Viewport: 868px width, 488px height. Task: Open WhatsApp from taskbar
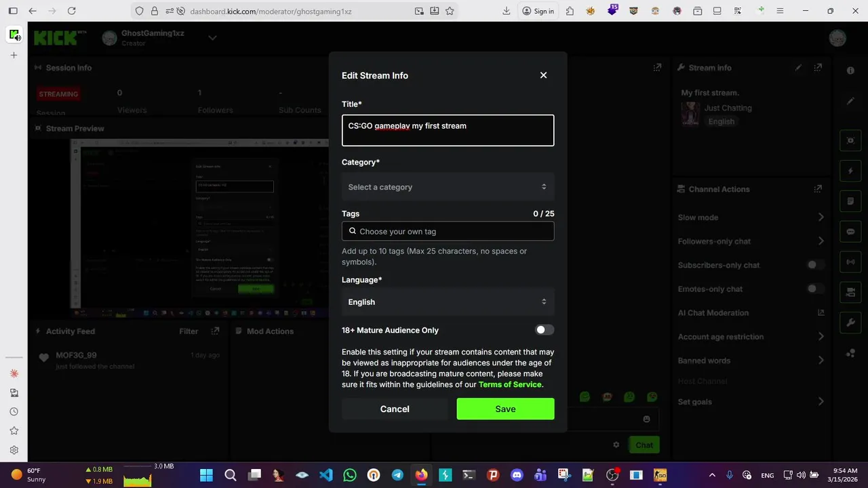pyautogui.click(x=349, y=475)
